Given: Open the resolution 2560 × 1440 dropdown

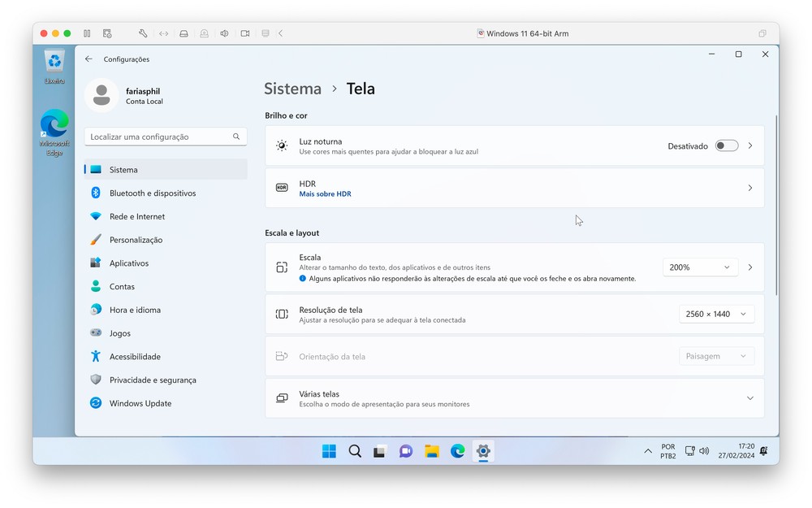Looking at the screenshot, I should click(x=716, y=314).
